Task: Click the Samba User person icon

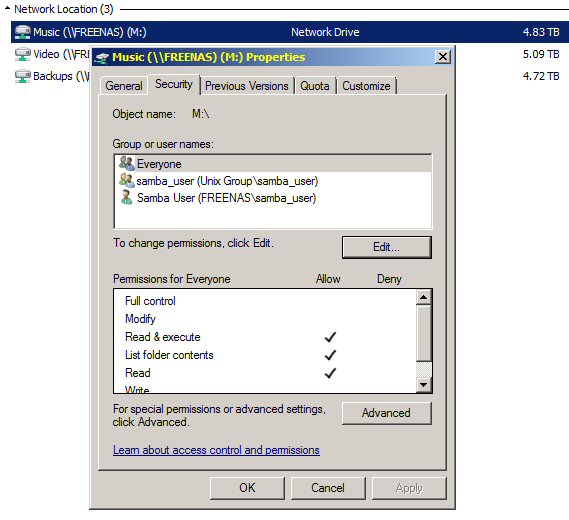Action: click(127, 197)
